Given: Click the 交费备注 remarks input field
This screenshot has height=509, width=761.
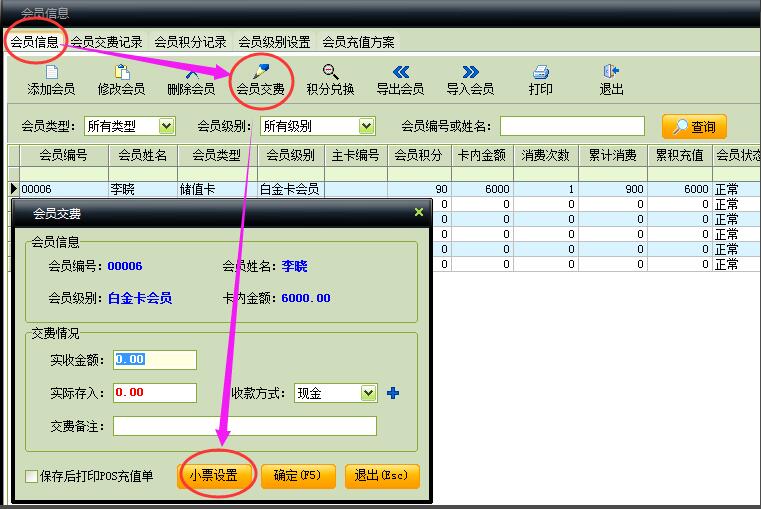Looking at the screenshot, I should coord(245,426).
